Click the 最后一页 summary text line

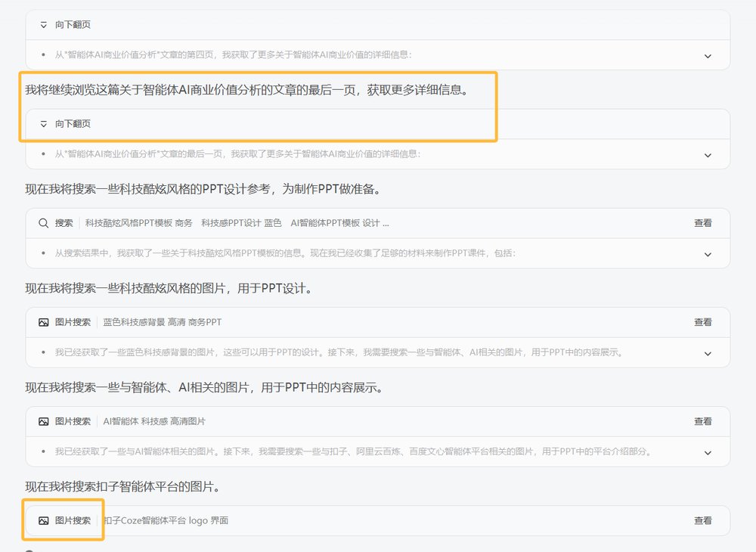pos(237,154)
